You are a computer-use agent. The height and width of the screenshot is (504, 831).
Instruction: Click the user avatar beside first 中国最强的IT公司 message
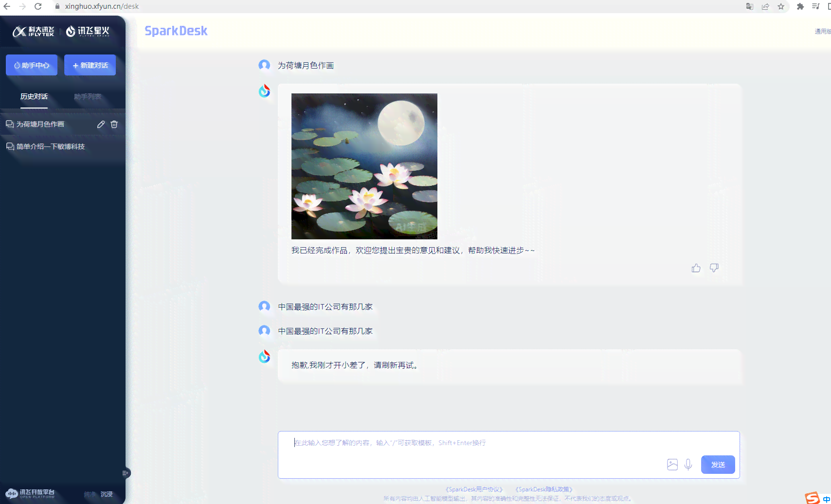click(x=264, y=306)
